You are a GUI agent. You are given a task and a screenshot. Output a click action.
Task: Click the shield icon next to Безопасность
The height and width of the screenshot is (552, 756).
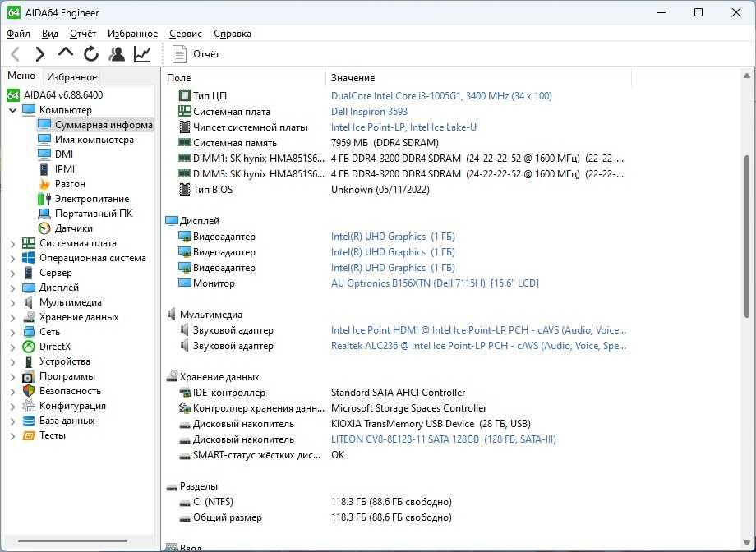pos(29,391)
